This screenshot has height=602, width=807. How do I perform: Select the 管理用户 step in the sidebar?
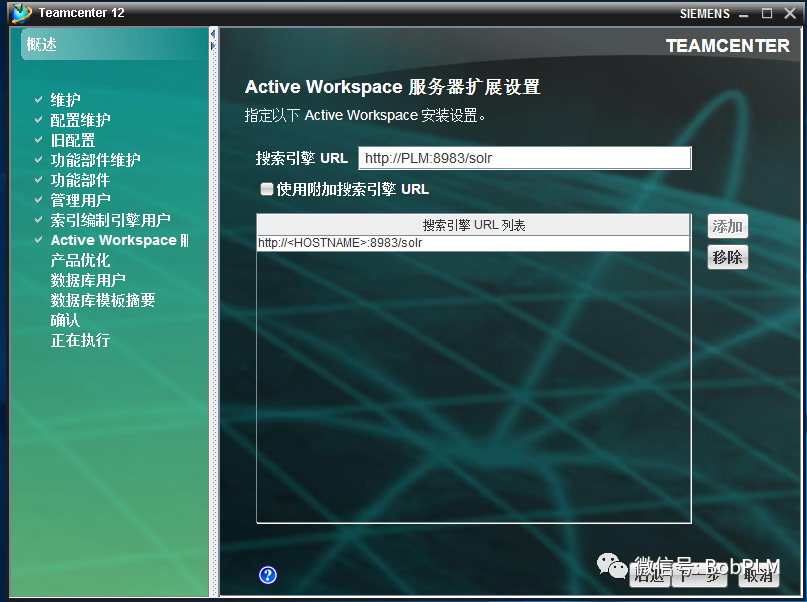pyautogui.click(x=80, y=200)
